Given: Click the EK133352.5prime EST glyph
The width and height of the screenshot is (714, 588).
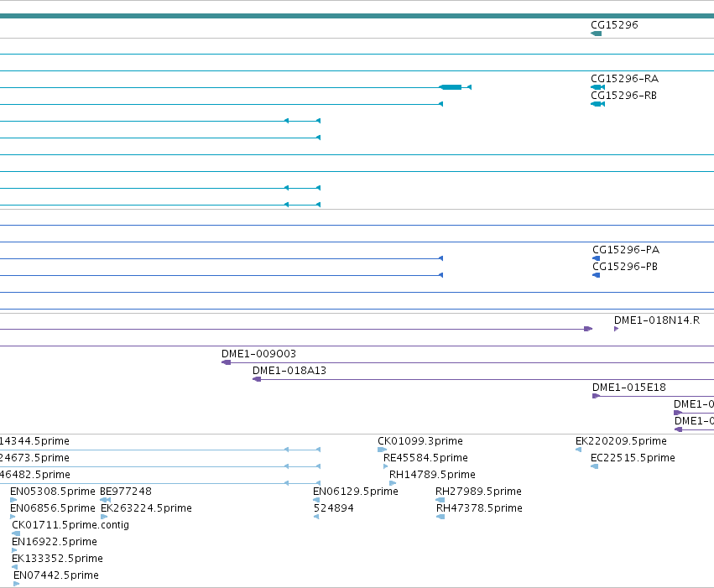Looking at the screenshot, I should (x=14, y=568).
